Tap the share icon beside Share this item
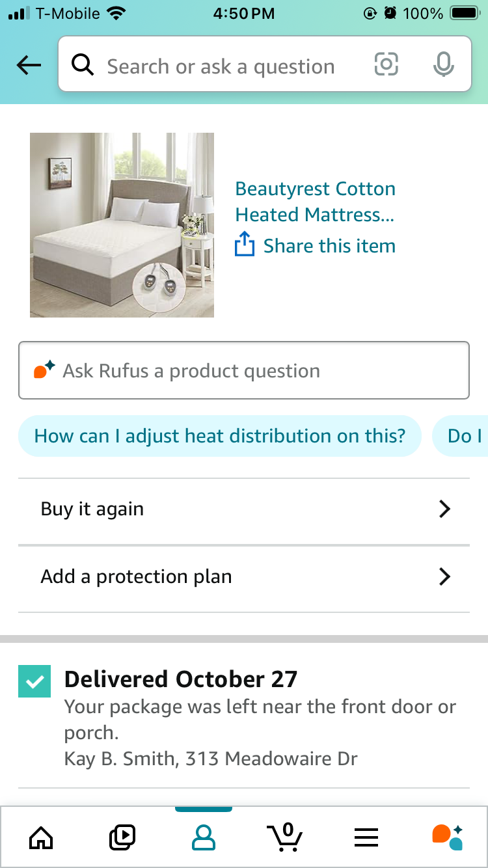Image resolution: width=488 pixels, height=868 pixels. pyautogui.click(x=244, y=245)
